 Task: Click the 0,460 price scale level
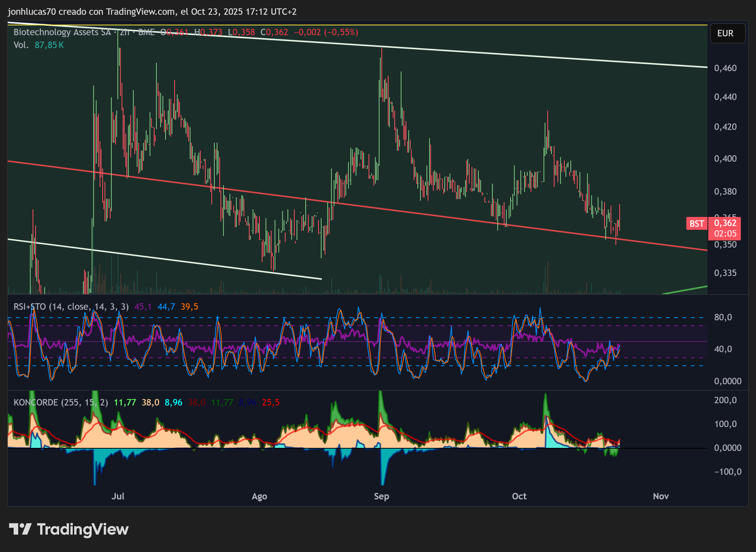(725, 68)
